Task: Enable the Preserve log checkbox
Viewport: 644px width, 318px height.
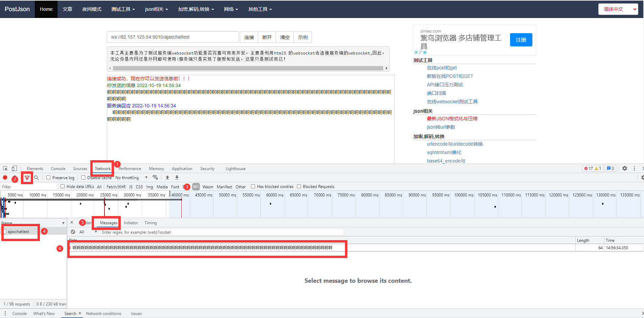Action: (x=49, y=177)
